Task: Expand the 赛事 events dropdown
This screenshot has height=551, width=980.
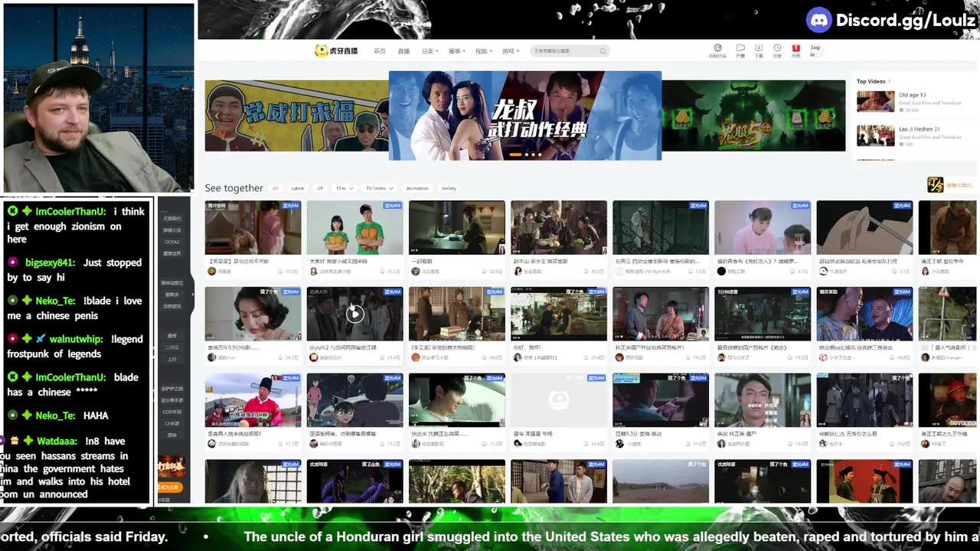Action: (x=457, y=51)
